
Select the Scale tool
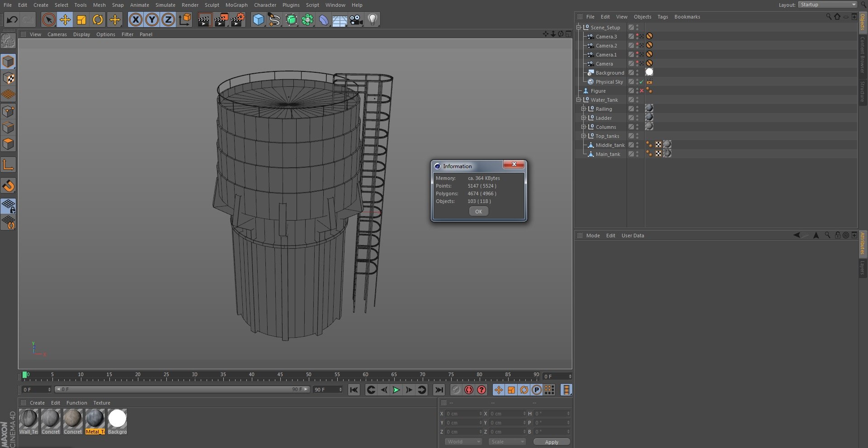tap(81, 19)
